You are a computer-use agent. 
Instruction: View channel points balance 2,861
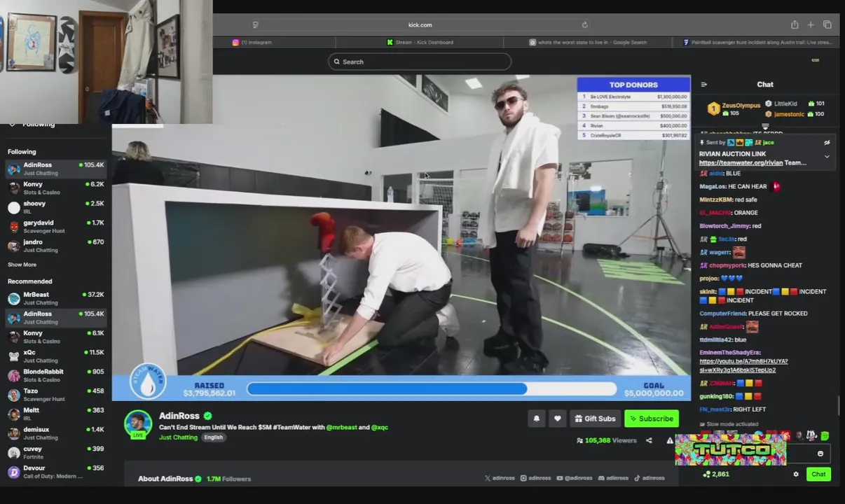pyautogui.click(x=716, y=474)
